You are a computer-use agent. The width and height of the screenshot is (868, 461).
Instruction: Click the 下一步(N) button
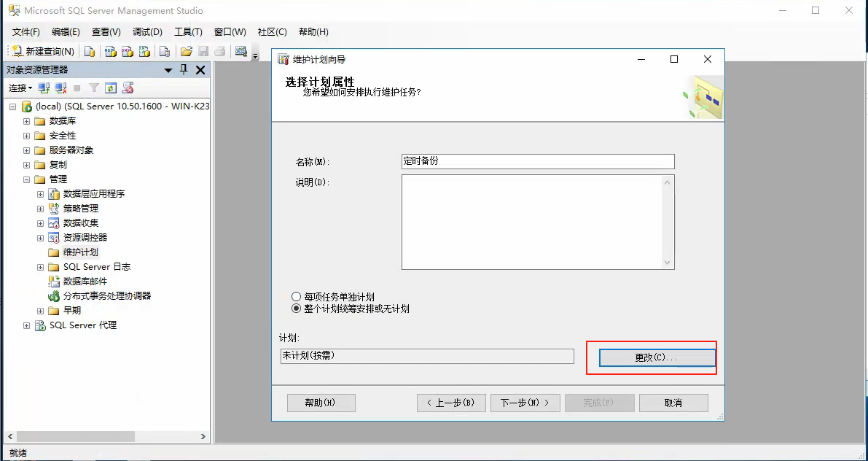[x=525, y=402]
